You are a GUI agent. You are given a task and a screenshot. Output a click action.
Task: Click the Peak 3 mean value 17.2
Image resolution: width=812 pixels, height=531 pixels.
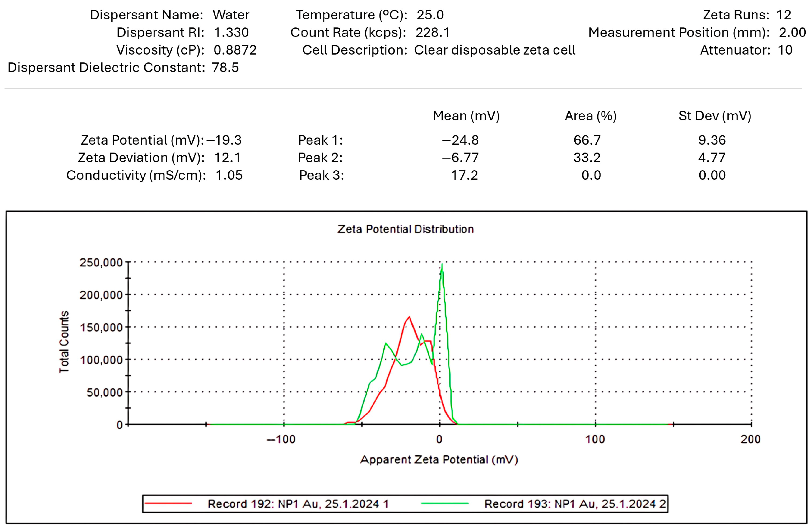(464, 175)
